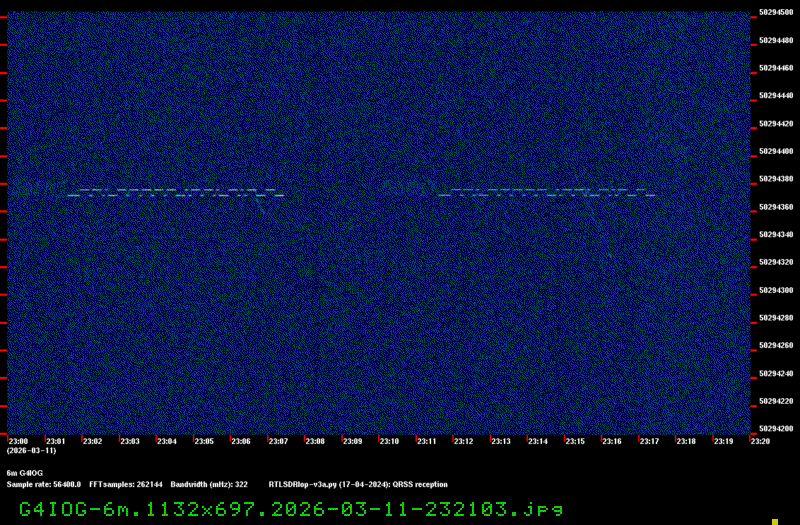Viewport: 800px width, 525px height.
Task: Click the 23:07 time axis label
Action: [278, 441]
